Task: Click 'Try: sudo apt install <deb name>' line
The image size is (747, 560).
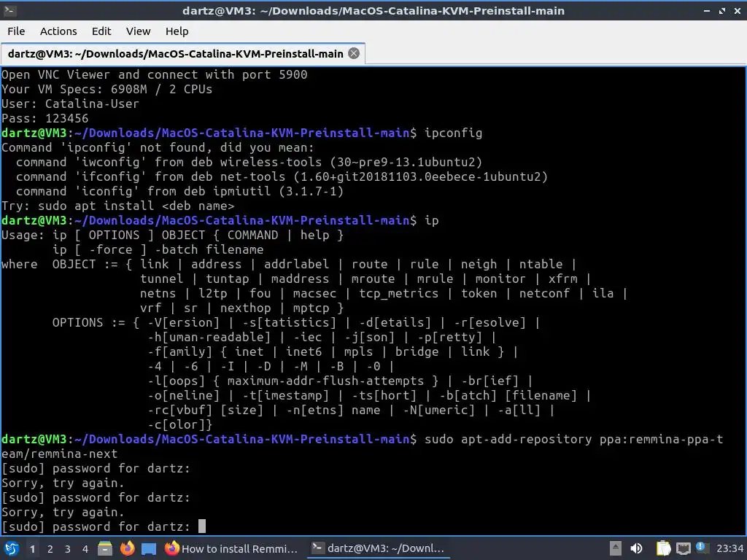Action: coord(118,206)
